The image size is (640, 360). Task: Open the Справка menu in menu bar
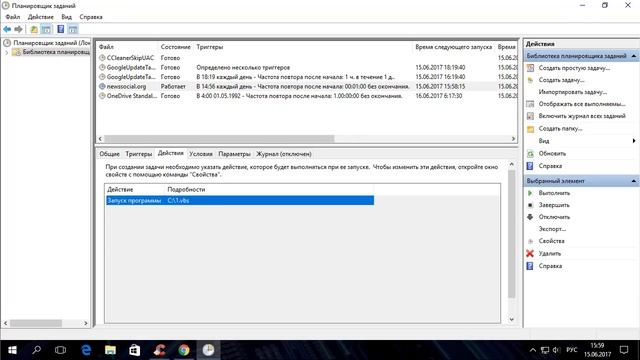point(91,17)
